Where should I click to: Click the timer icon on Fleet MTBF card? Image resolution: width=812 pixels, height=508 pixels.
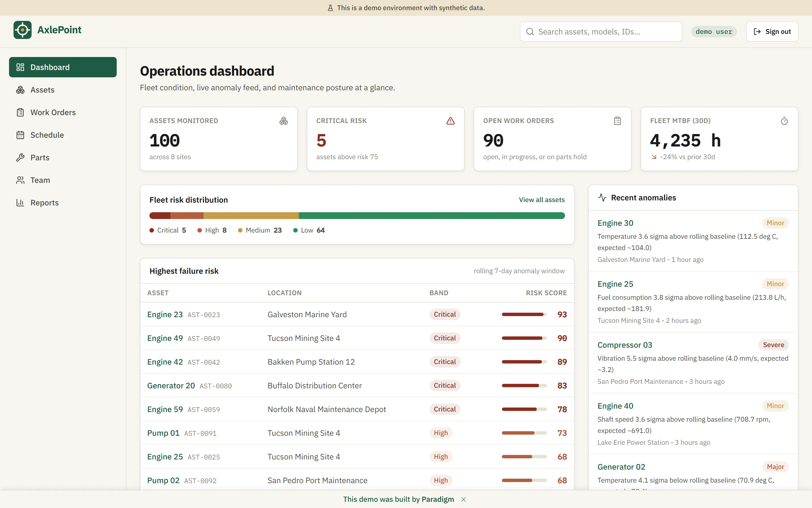coord(784,121)
